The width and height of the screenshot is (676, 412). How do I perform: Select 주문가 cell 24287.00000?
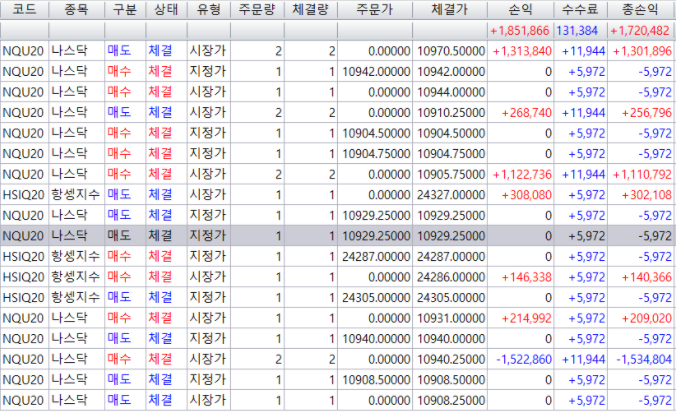coord(376,256)
